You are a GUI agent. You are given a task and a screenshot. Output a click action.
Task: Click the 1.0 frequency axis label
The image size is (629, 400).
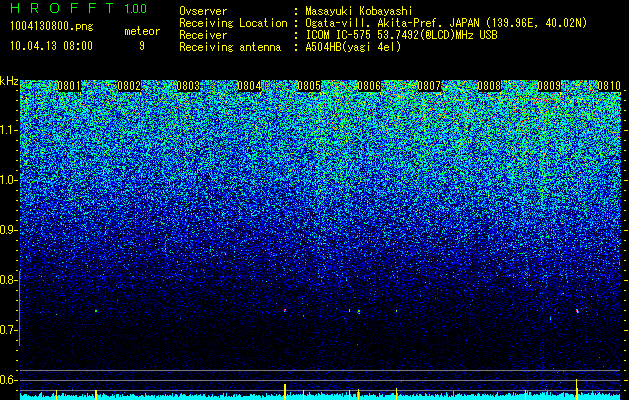pos(9,181)
